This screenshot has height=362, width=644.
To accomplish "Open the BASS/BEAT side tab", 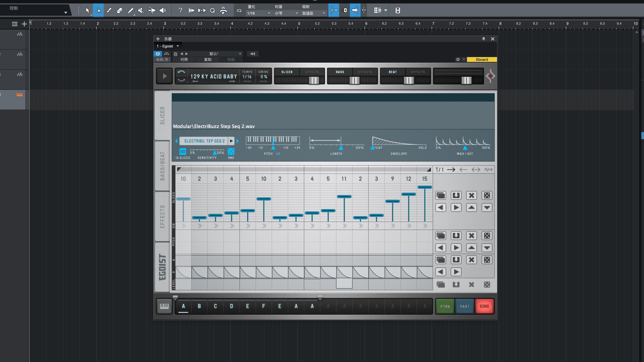I will (x=162, y=166).
